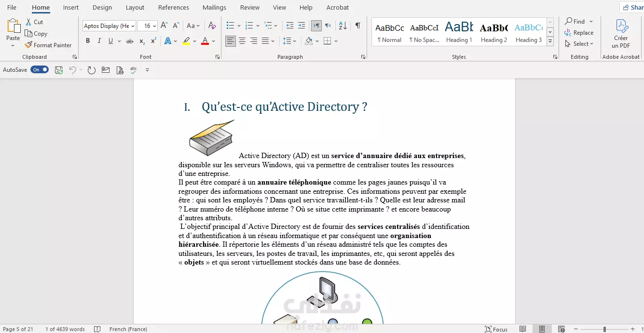Viewport: 644px width, 333px height.
Task: Switch to Read Mode view icon
Action: (x=523, y=329)
